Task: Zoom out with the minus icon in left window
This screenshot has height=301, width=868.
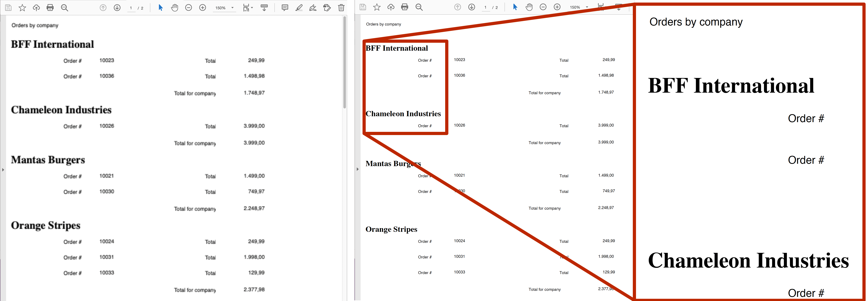Action: [189, 7]
